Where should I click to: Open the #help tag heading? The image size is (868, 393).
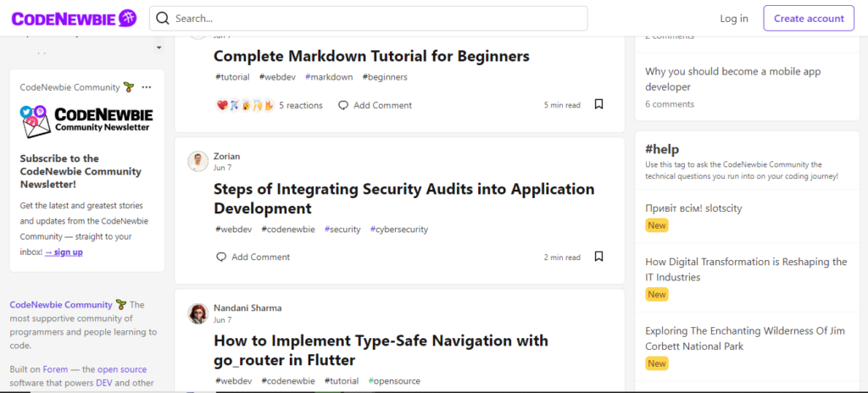coord(662,149)
